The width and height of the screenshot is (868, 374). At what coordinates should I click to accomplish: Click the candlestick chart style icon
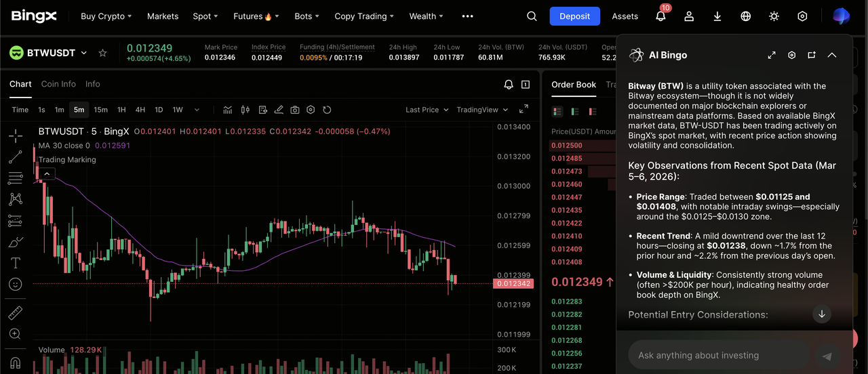click(x=245, y=110)
